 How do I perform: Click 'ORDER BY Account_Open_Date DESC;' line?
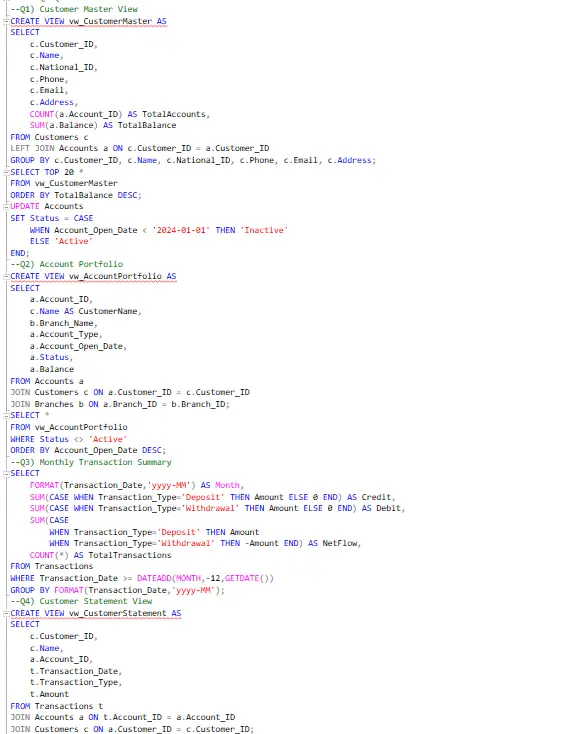tap(88, 450)
